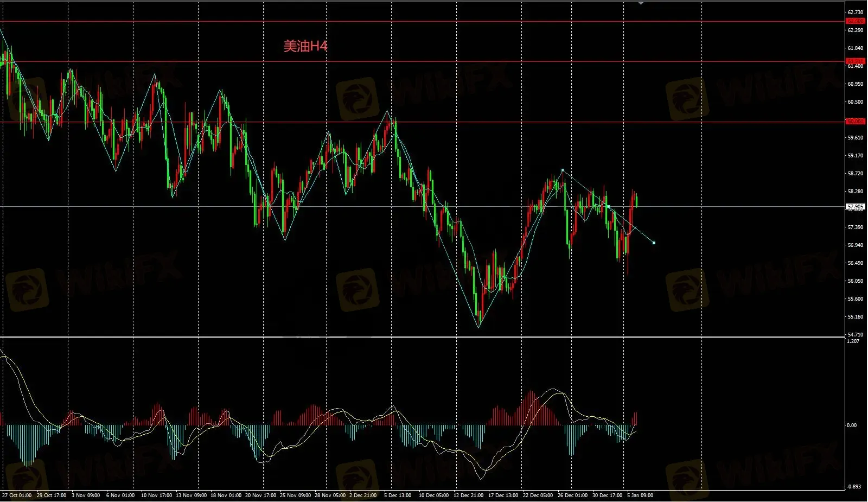Click the 27 Oct 01:00 time label
Screen dimensions: 868x502
(17, 495)
